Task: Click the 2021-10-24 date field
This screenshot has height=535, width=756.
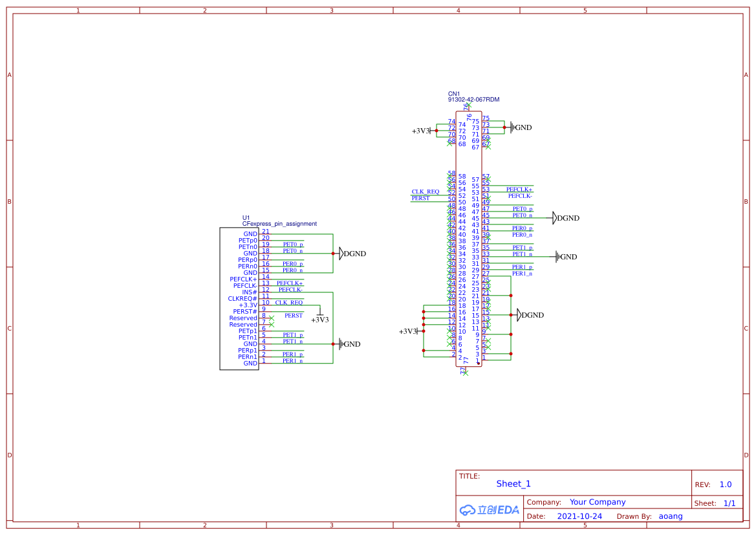Action: 579,516
